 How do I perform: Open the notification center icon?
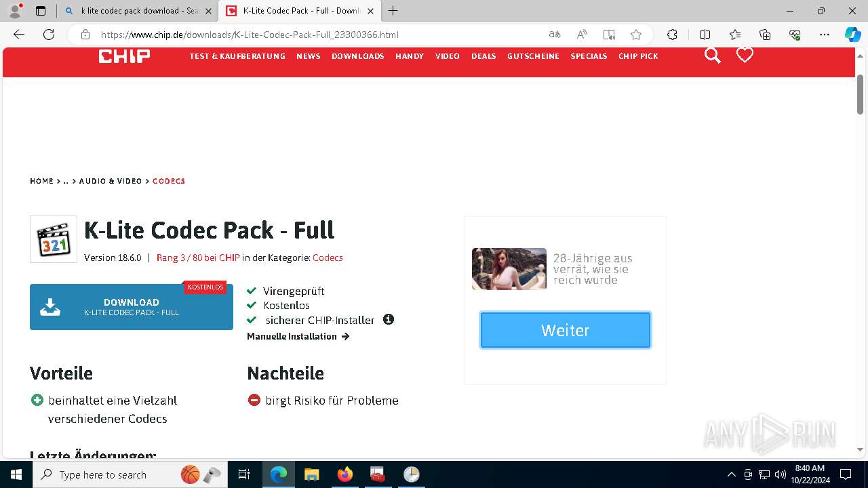click(846, 474)
